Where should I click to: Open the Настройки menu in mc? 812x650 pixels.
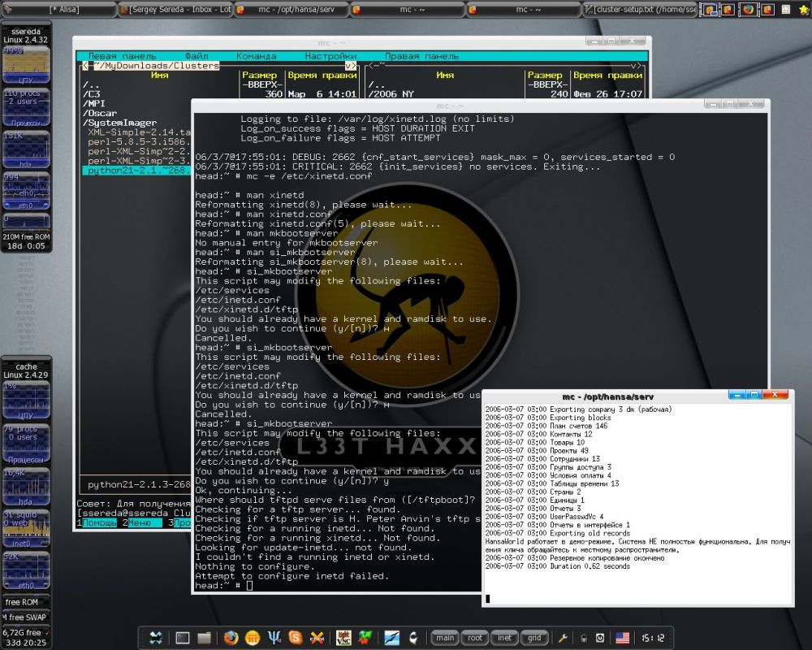(x=330, y=56)
